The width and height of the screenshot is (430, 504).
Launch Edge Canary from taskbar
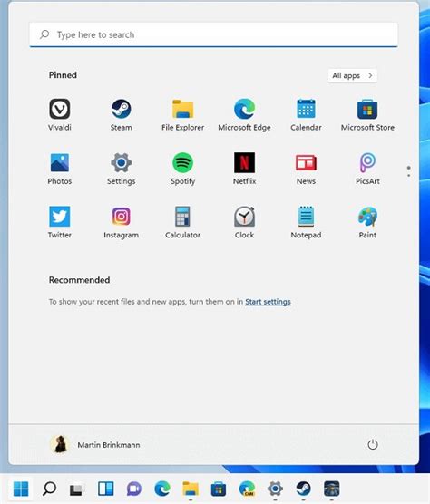[247, 489]
